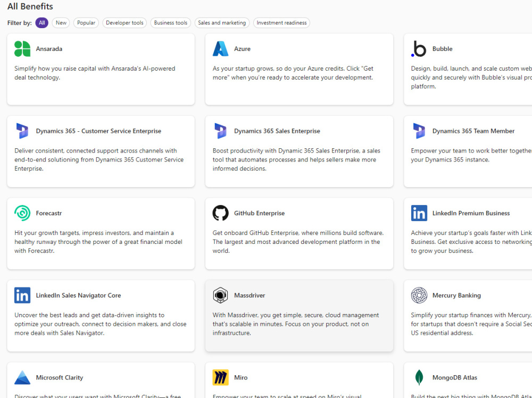Apply the Investment readiness filter
Screen dimensions: 532x398
coord(281,23)
